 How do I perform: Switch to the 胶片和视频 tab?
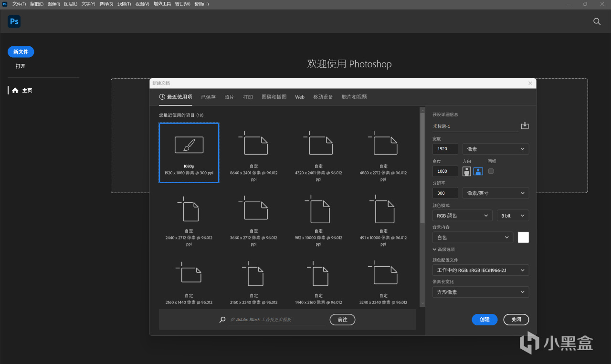tap(354, 97)
